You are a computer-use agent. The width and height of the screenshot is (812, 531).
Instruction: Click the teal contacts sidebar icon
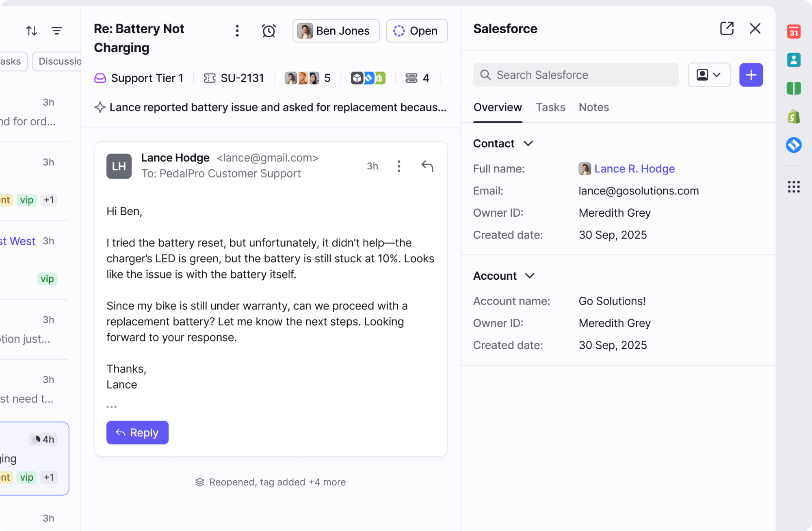(x=793, y=60)
